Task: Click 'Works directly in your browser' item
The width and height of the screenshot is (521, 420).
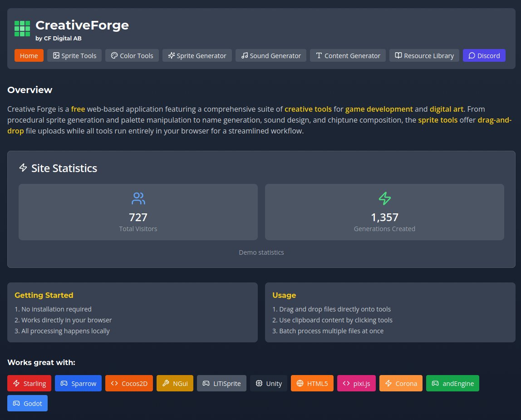Action: pyautogui.click(x=63, y=320)
